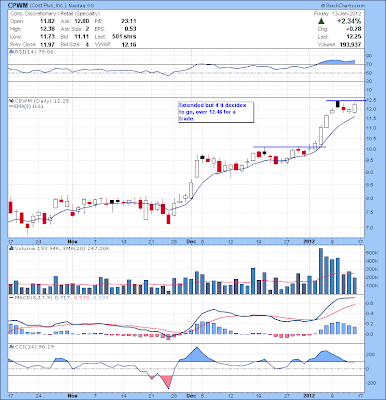This screenshot has width=386, height=400.
Task: Click the icon beside the Volume legend
Action: [10, 249]
